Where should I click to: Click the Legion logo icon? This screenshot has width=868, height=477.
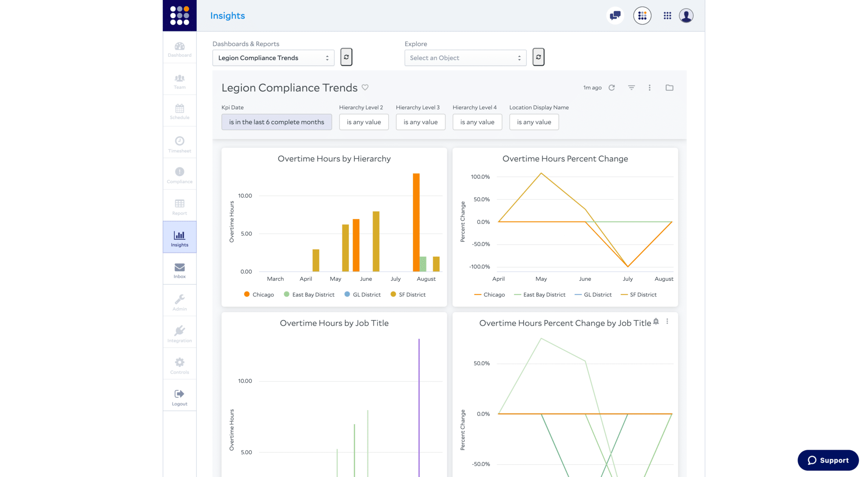(179, 16)
